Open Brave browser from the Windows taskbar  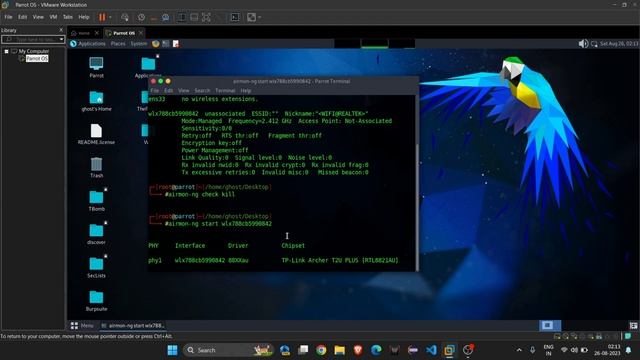[358, 350]
